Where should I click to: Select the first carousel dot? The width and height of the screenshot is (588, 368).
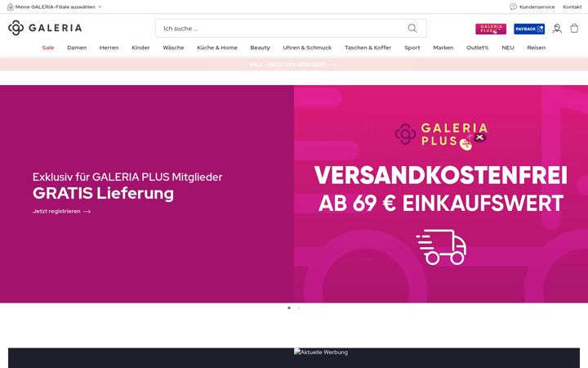coord(289,308)
